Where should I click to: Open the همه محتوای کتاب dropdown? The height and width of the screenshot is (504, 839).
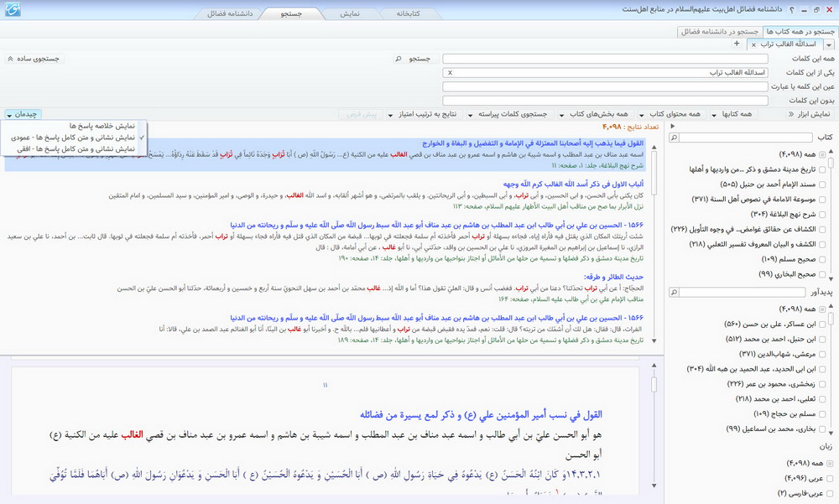click(671, 114)
